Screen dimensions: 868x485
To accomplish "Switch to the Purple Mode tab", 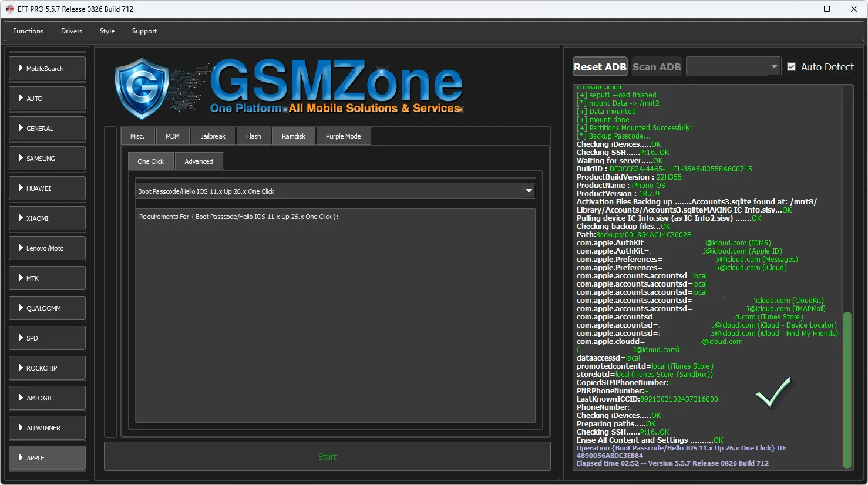I will (x=344, y=136).
